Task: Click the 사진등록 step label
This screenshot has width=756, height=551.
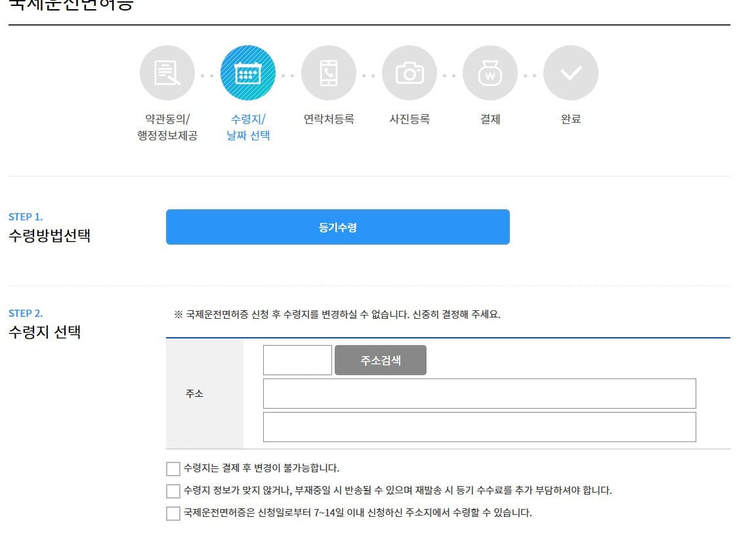Action: point(409,119)
